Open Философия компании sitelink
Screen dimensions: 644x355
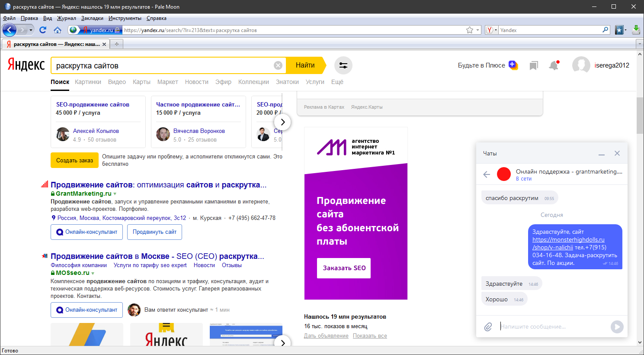click(79, 265)
